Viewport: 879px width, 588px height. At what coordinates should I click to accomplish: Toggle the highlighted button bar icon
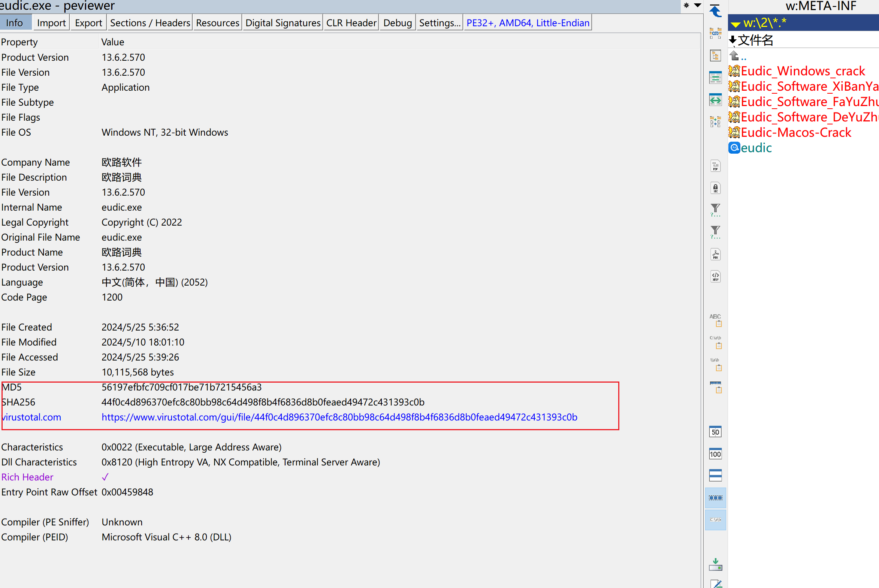(x=715, y=498)
